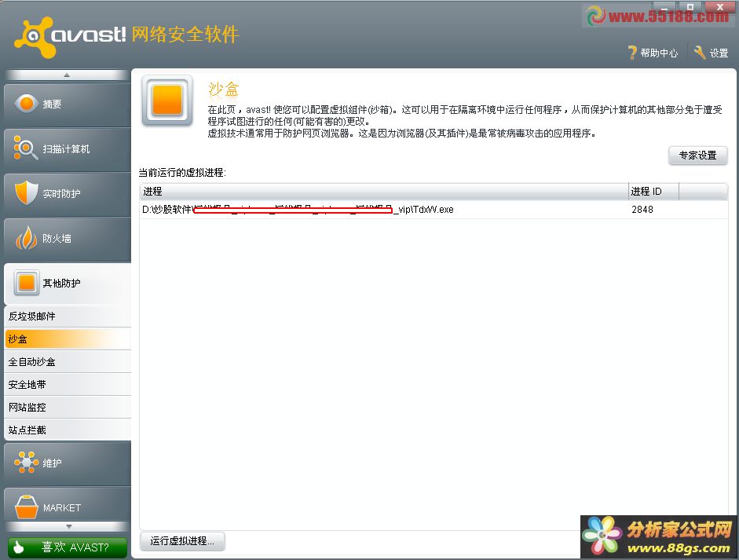Close the avast window
Screen dimensions: 739x560
pos(719,8)
